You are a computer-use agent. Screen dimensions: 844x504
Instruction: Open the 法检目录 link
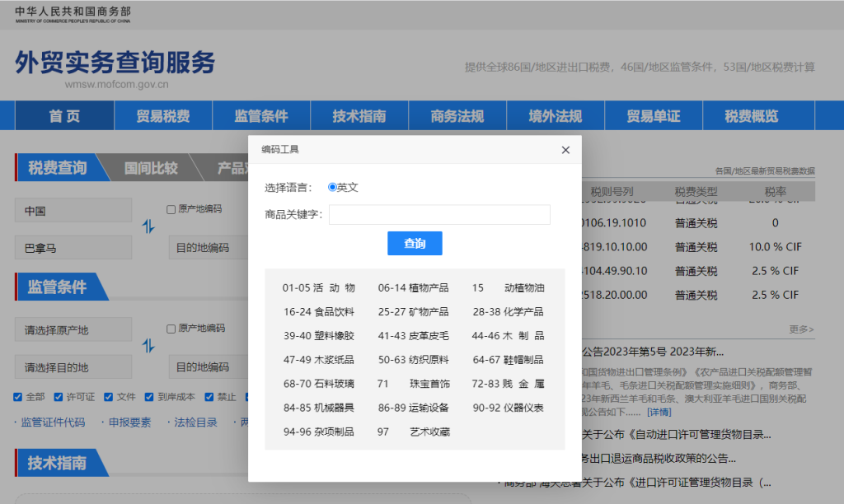pyautogui.click(x=195, y=422)
